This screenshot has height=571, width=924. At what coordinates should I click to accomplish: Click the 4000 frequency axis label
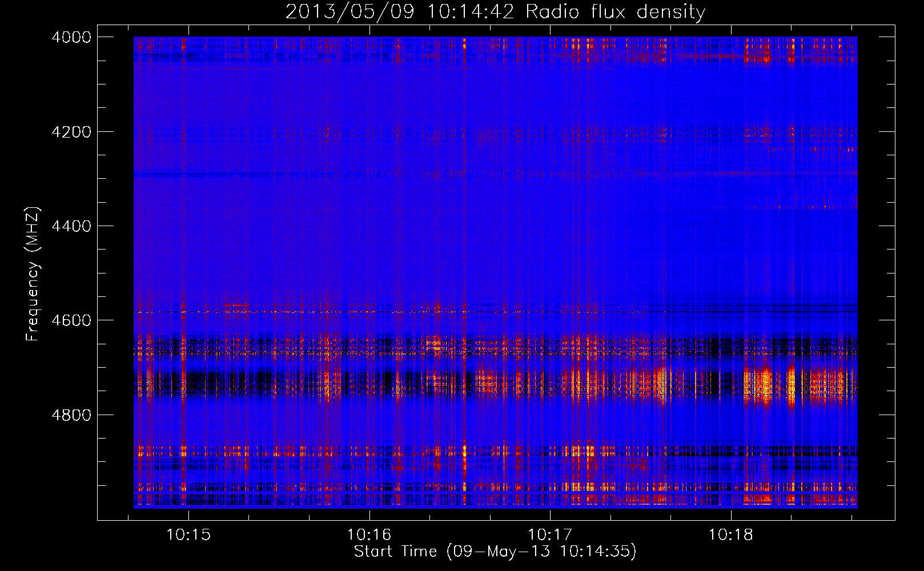71,37
